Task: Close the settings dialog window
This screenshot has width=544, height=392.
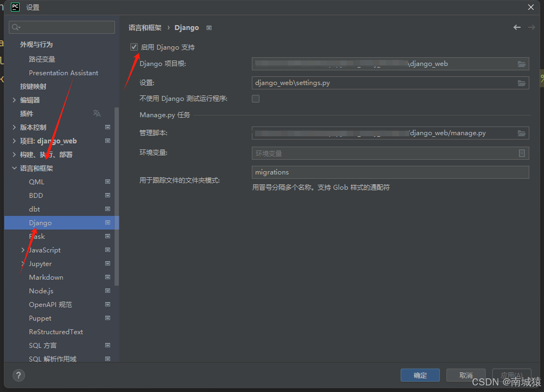Action: pyautogui.click(x=531, y=7)
